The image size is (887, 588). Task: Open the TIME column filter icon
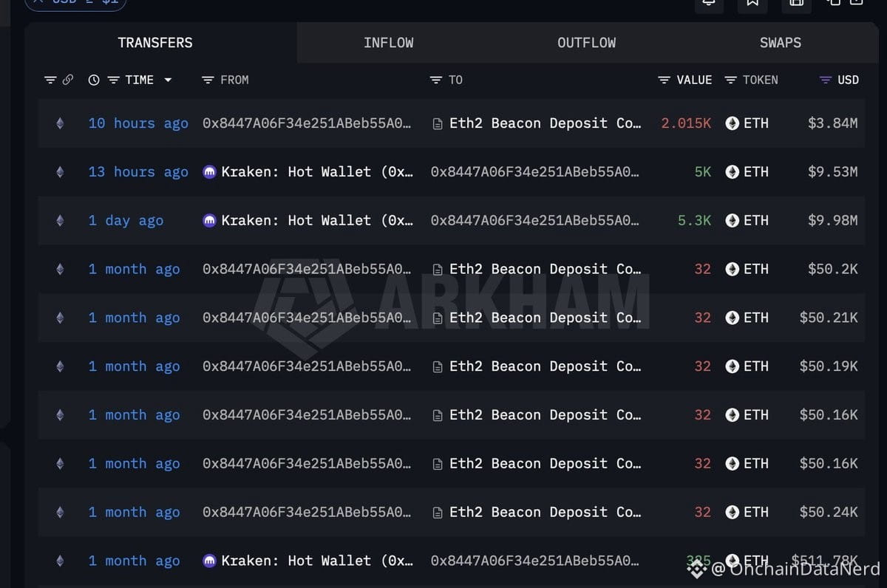(x=114, y=80)
